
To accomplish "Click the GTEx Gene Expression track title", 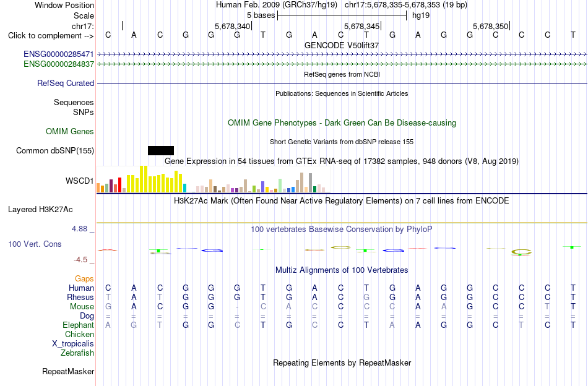I will pyautogui.click(x=342, y=161).
